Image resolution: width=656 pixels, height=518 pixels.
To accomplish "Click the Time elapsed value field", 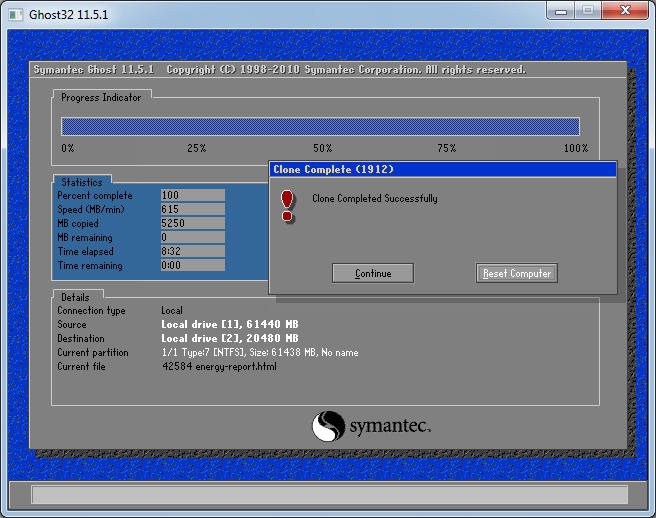I will point(192,252).
